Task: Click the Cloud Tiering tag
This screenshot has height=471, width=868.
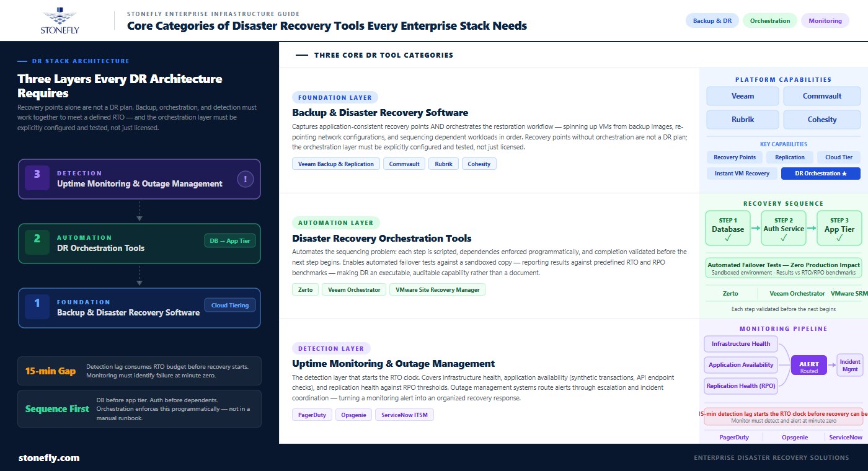Action: [230, 305]
